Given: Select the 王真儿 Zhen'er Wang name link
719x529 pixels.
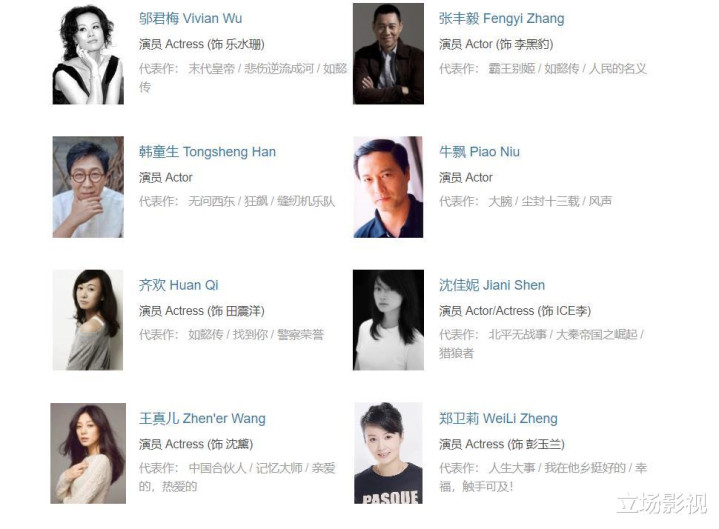Looking at the screenshot, I should click(x=202, y=419).
